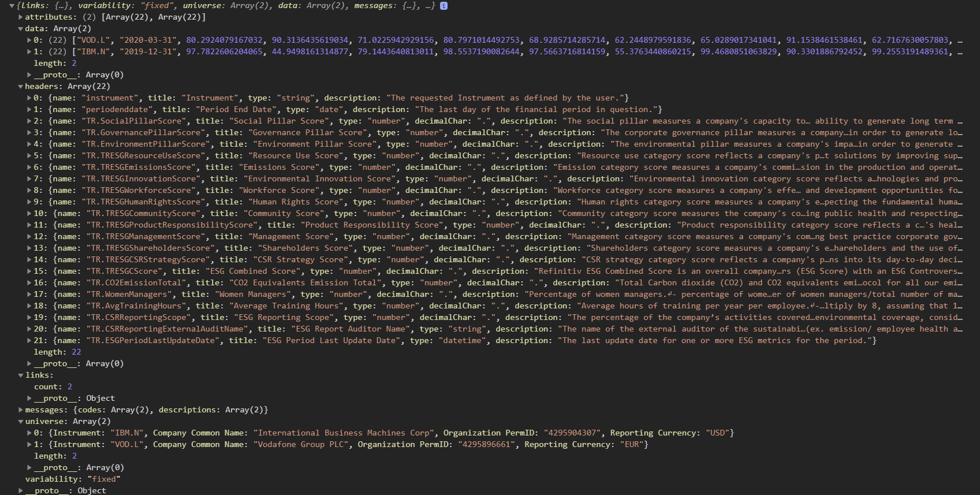
Task: Expand the messages object with codes
Action: pyautogui.click(x=21, y=410)
